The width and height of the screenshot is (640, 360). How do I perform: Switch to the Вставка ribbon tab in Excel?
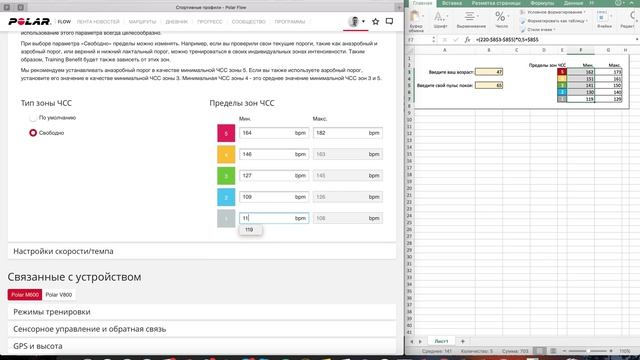pyautogui.click(x=452, y=3)
